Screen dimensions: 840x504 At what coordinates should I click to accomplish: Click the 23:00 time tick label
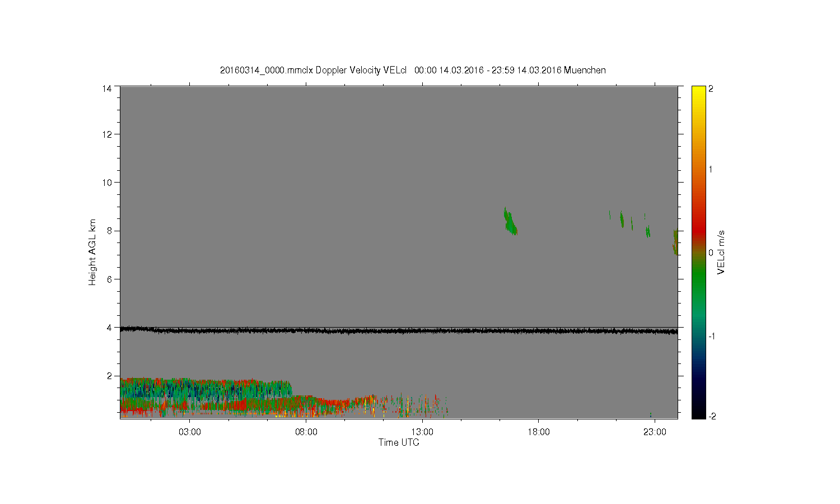pyautogui.click(x=655, y=432)
